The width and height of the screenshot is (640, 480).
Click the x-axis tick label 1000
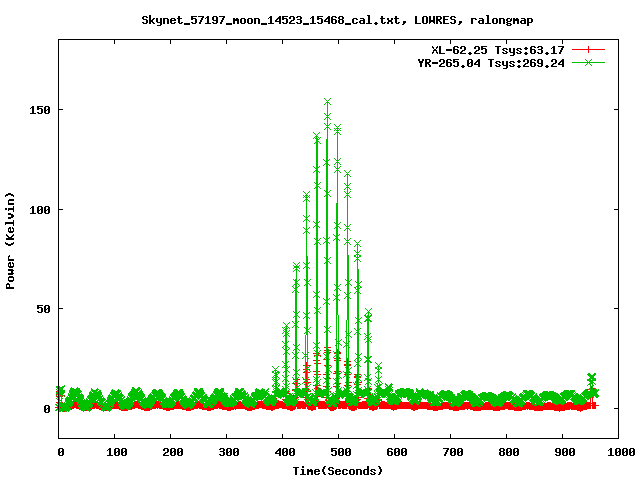tap(621, 452)
